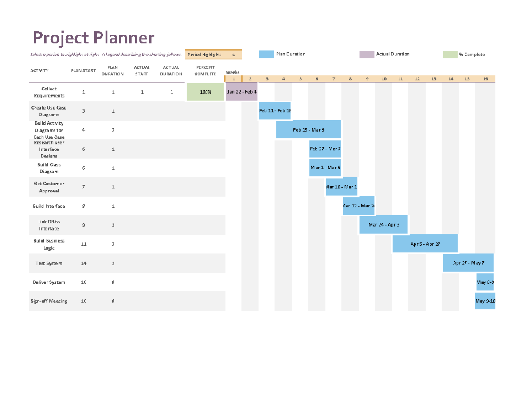Screen dimensions: 532x411
Task: Click the green % Complete legend swatch
Action: point(450,55)
